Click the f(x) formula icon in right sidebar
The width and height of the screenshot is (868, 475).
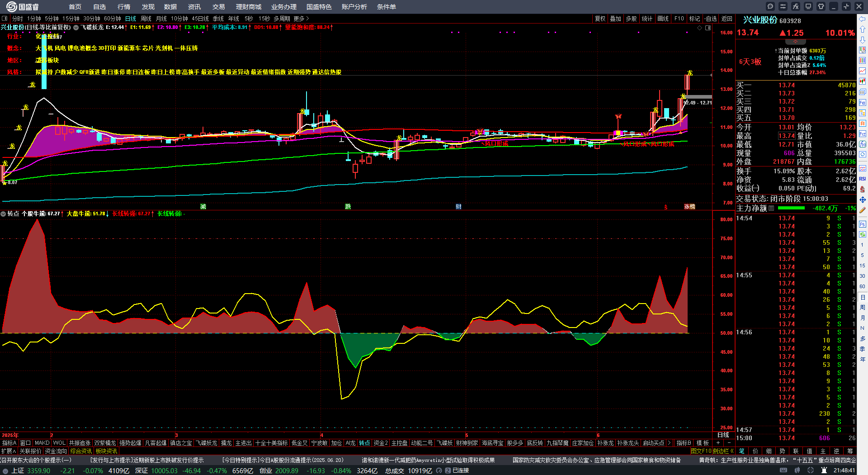863,144
